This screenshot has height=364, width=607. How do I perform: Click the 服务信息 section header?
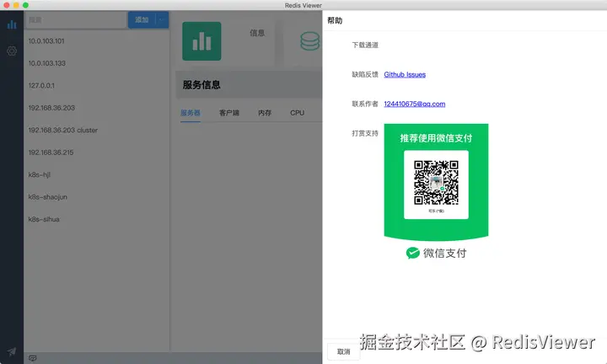pos(201,85)
